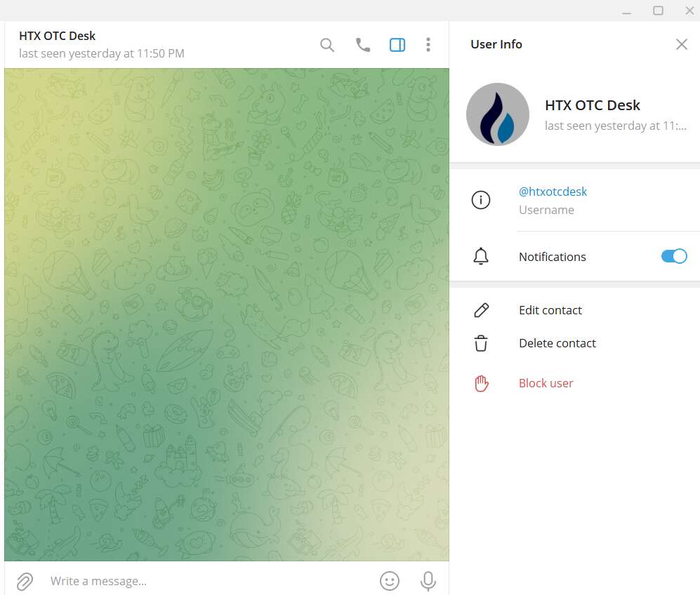The width and height of the screenshot is (700, 595).
Task: Open the HTX OTC Desk profile picture
Action: 497,114
